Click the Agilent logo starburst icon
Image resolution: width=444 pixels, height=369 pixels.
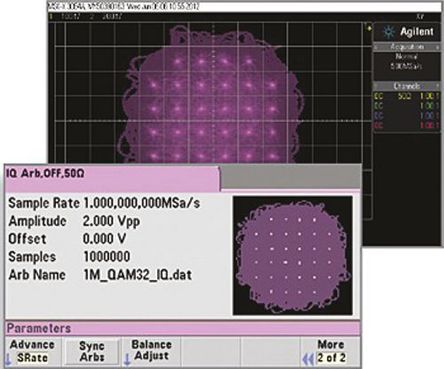(388, 32)
